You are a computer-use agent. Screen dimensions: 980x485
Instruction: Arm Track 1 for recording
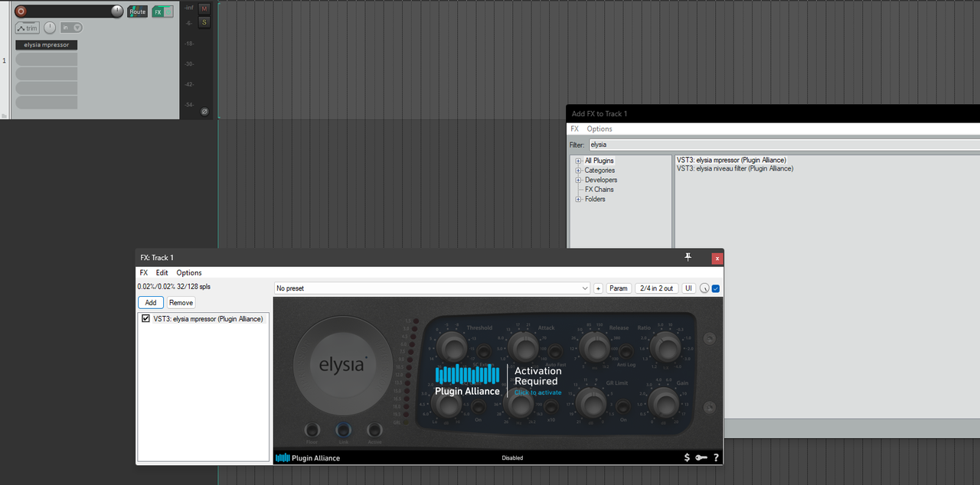coord(21,11)
